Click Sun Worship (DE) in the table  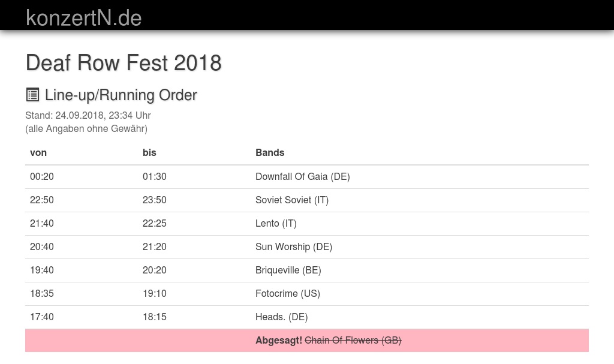(294, 246)
